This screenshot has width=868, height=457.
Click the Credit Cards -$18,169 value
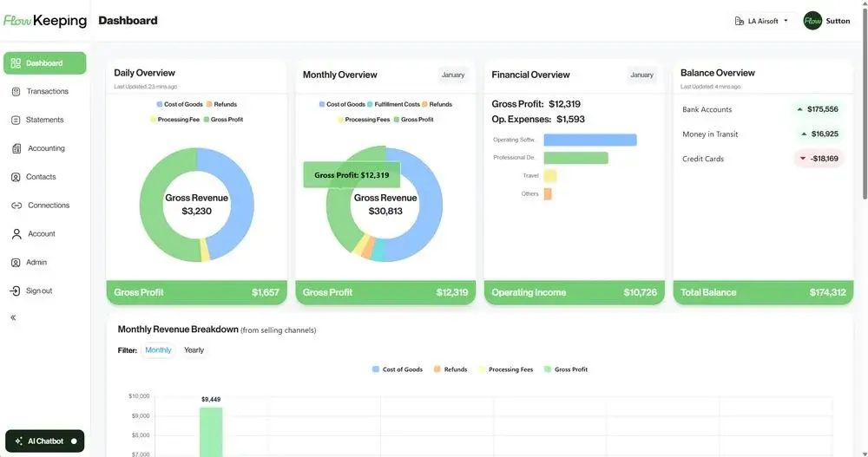click(x=824, y=159)
